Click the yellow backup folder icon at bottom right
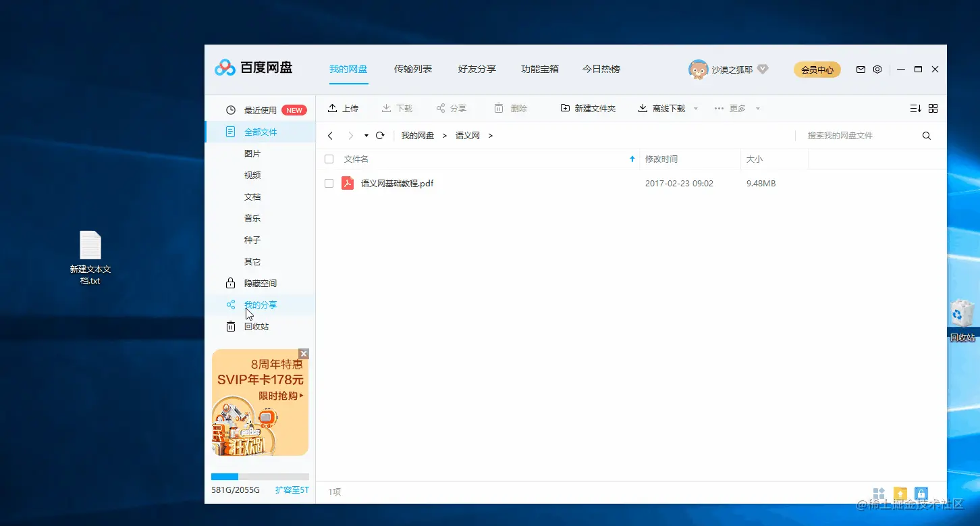 (x=900, y=494)
